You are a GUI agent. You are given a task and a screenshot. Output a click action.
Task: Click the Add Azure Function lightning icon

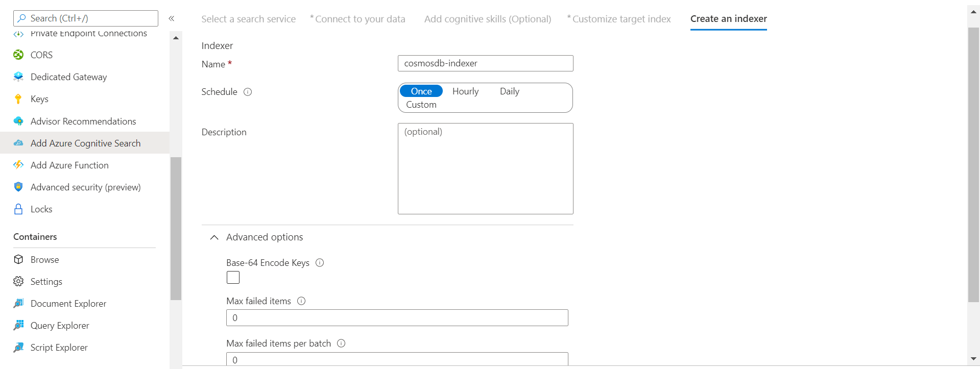18,165
